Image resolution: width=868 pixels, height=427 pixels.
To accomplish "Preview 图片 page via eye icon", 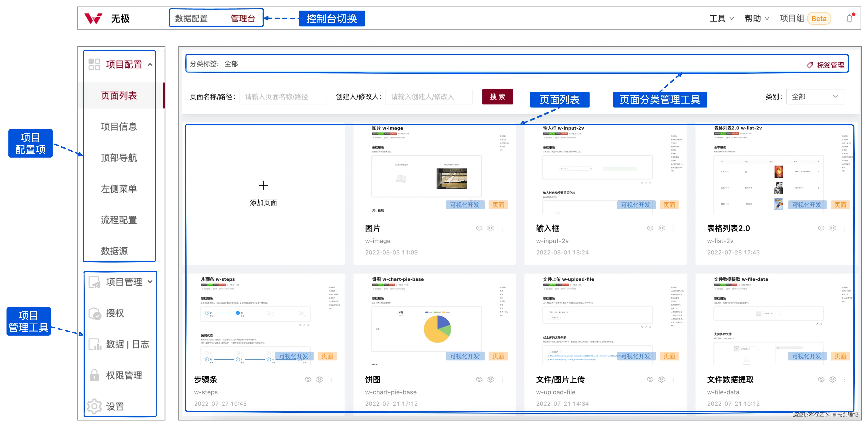I will pyautogui.click(x=479, y=228).
